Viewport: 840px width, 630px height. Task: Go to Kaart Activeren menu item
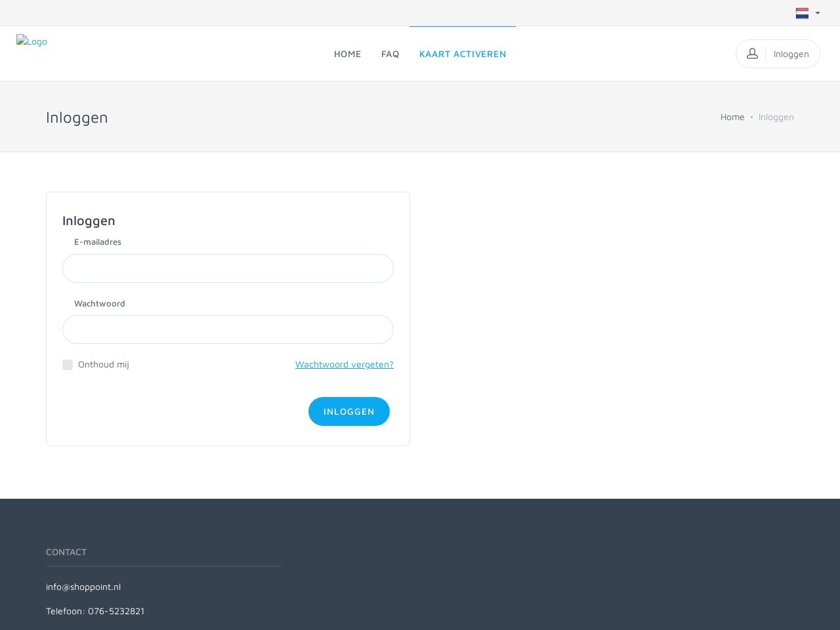click(463, 54)
